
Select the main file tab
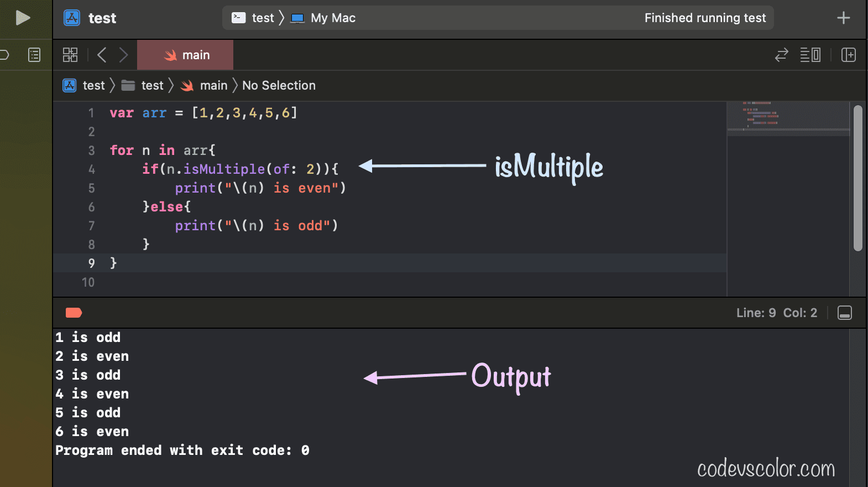pyautogui.click(x=185, y=55)
